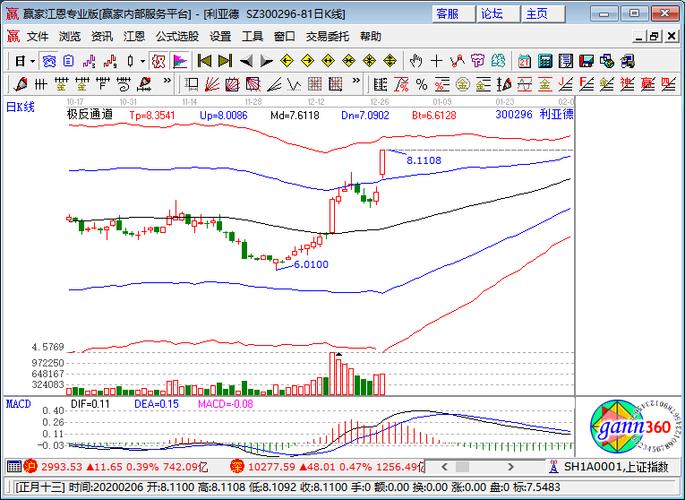The image size is (685, 500).
Task: Click the teal 终 toolbar icon
Action: [x=498, y=61]
